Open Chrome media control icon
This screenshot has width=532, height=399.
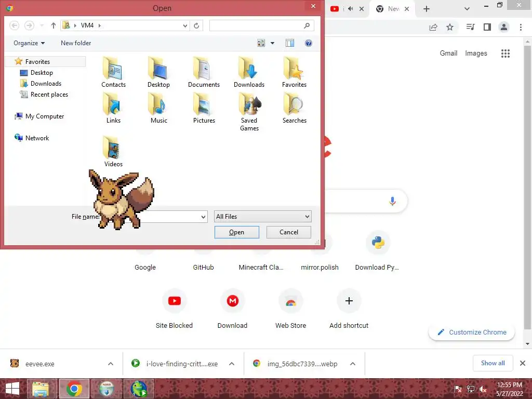pos(470,27)
